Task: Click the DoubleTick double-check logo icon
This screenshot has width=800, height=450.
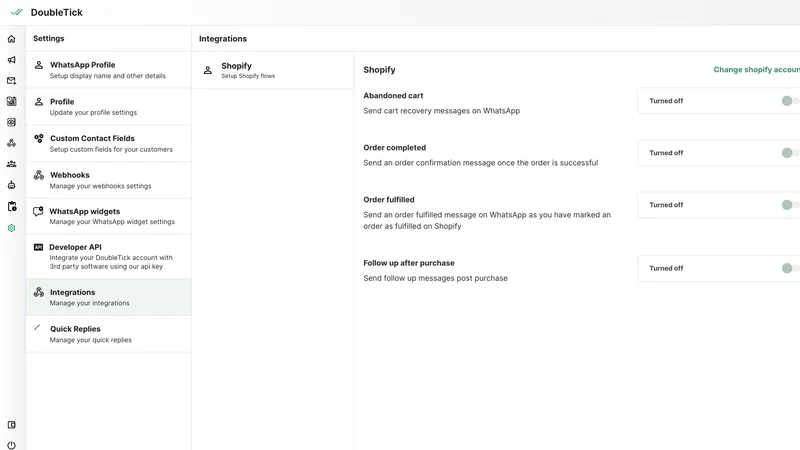Action: (17, 12)
